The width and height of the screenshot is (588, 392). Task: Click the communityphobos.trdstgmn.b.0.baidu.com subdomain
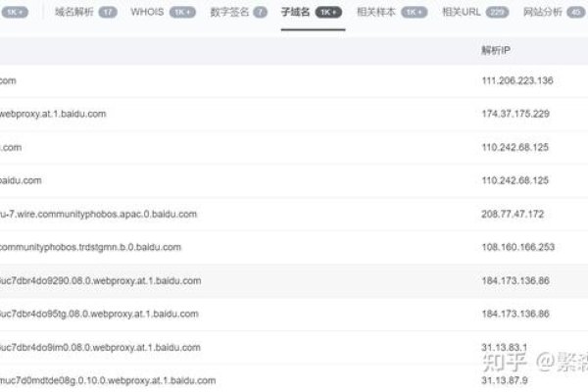pyautogui.click(x=90, y=247)
